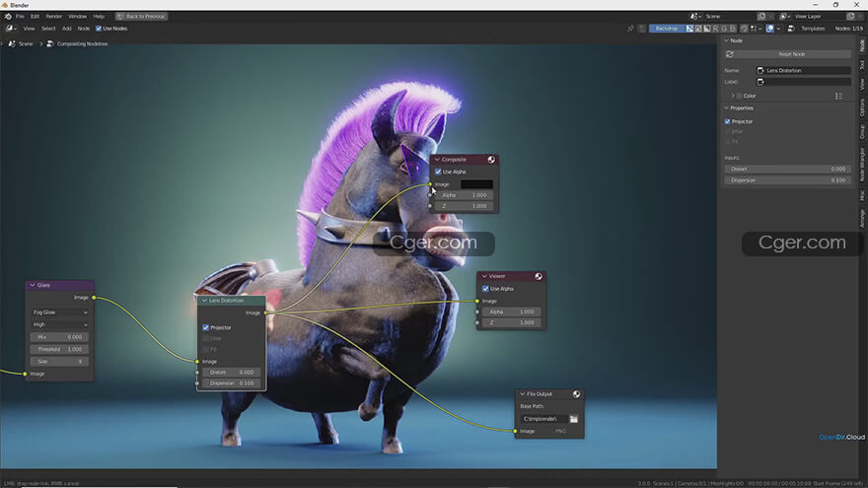Switch to the Options sidebar tab

pos(862,107)
